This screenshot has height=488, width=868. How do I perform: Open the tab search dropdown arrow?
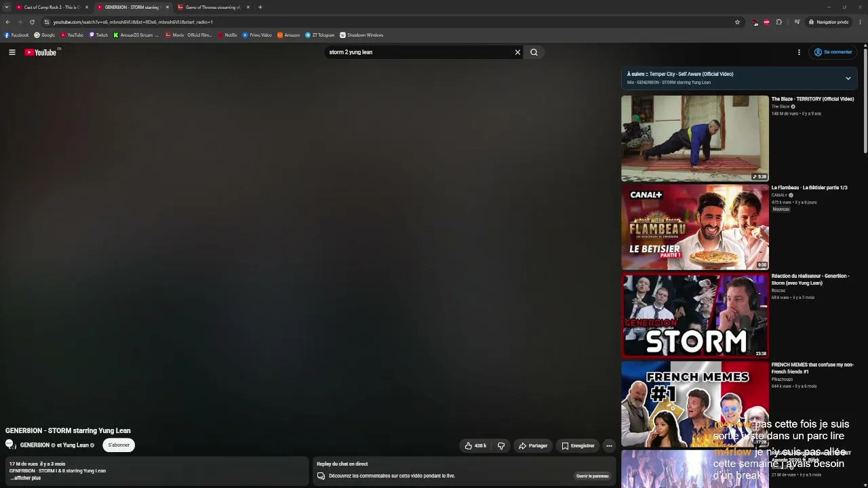(x=6, y=7)
